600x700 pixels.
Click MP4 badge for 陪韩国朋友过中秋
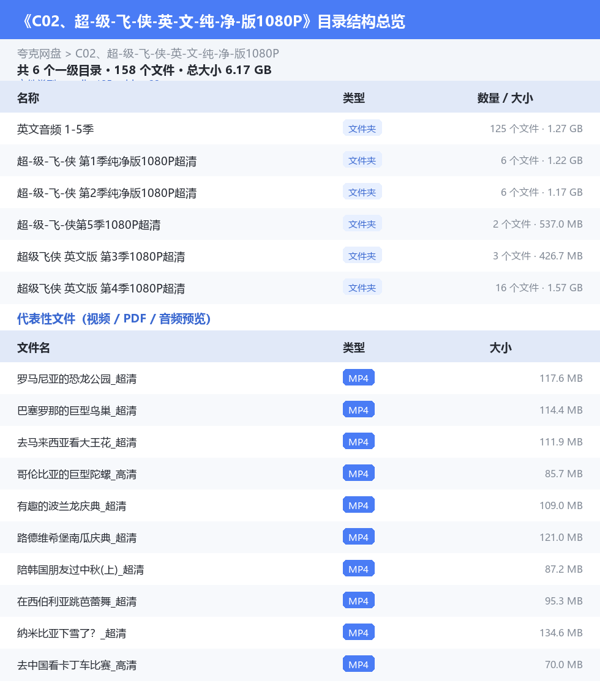click(x=358, y=569)
